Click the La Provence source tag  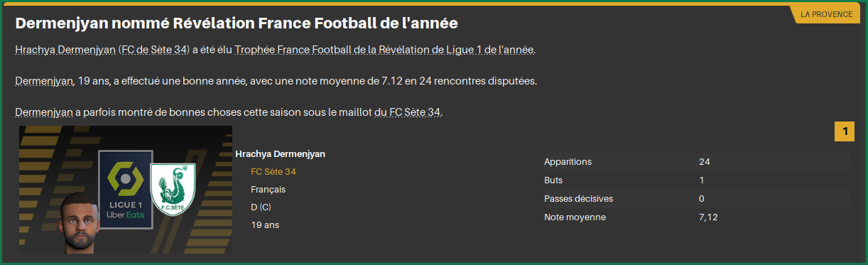tap(825, 15)
